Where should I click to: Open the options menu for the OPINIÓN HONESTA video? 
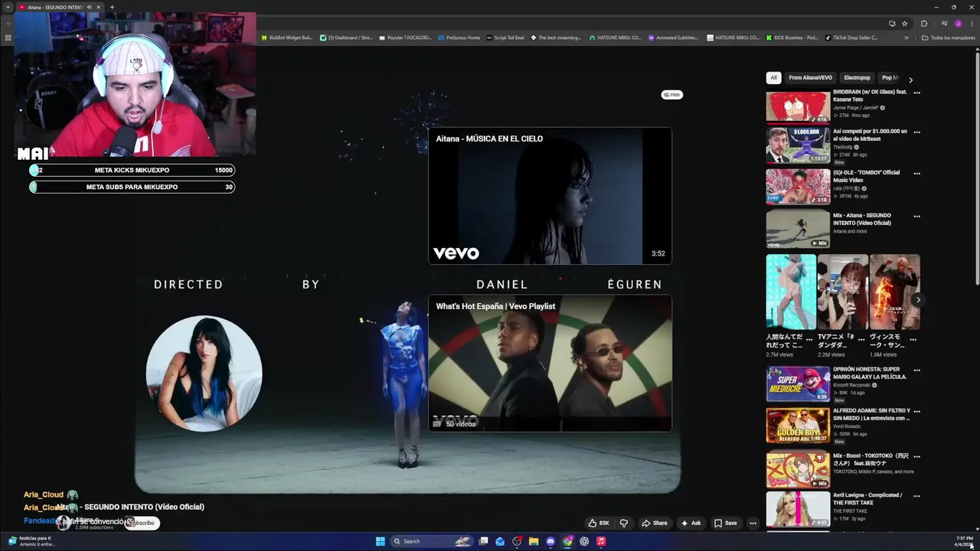[916, 370]
